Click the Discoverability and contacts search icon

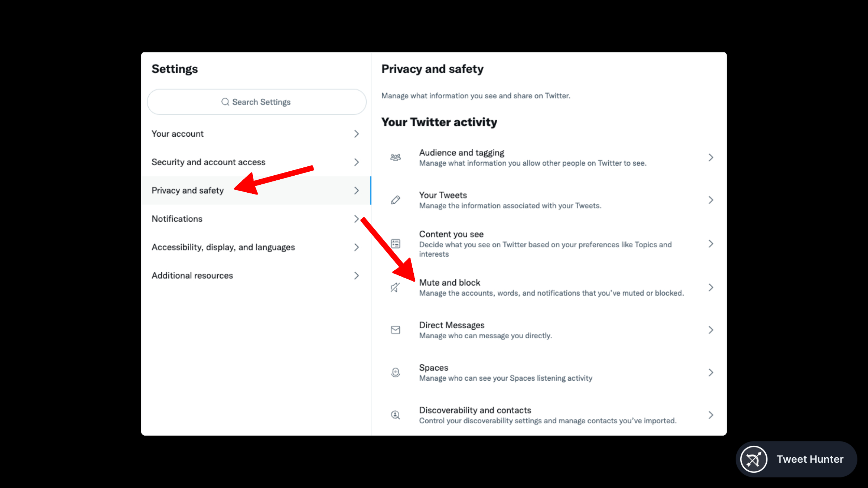(395, 415)
